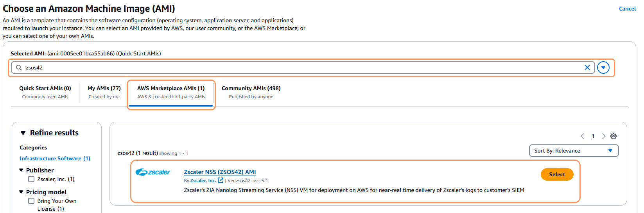
Task: Switch to Quick Start AMIs tab
Action: pos(45,92)
